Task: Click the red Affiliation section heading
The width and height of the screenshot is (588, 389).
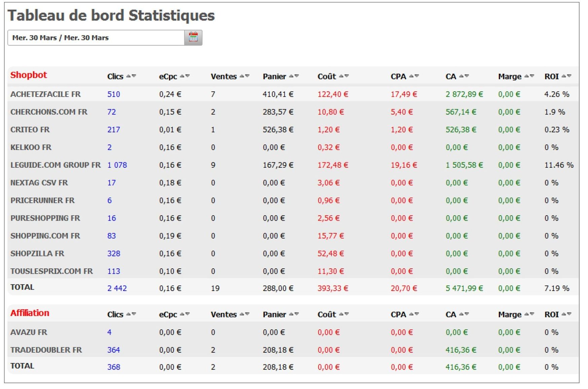Action: pyautogui.click(x=30, y=313)
